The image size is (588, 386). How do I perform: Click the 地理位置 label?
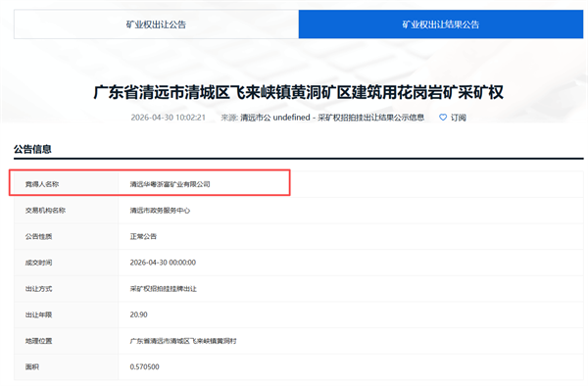[38, 341]
